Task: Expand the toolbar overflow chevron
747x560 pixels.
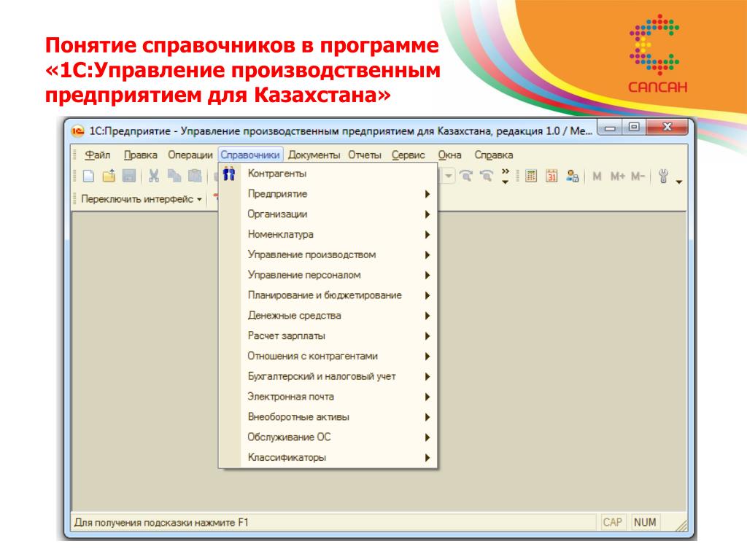Action: 506,176
